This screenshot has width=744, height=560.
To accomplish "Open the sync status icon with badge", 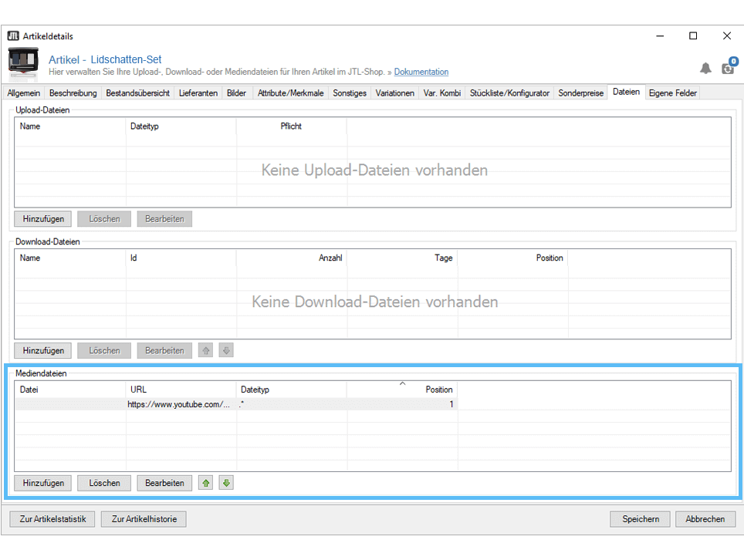I will point(728,68).
